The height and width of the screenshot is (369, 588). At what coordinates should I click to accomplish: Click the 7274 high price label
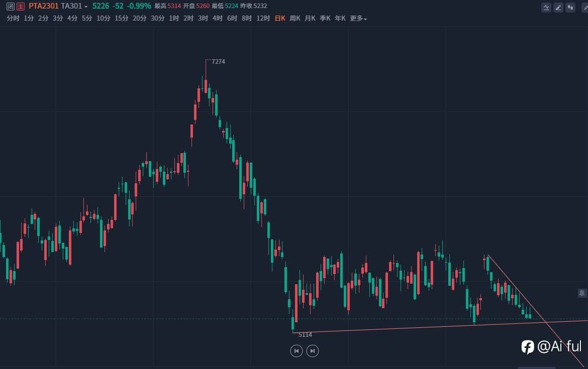point(218,61)
